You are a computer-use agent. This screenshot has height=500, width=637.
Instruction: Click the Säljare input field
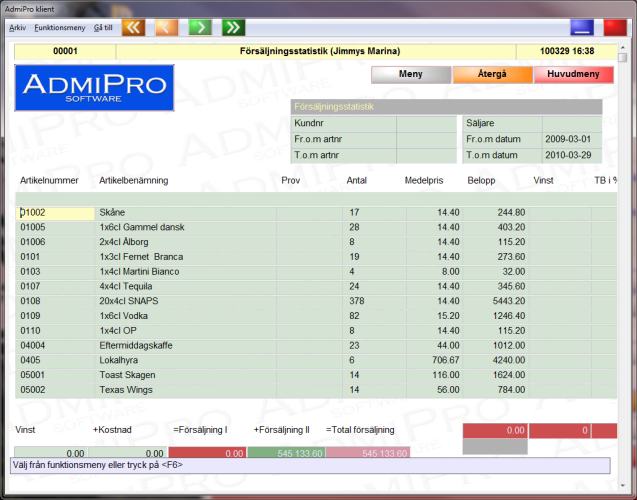(x=572, y=123)
